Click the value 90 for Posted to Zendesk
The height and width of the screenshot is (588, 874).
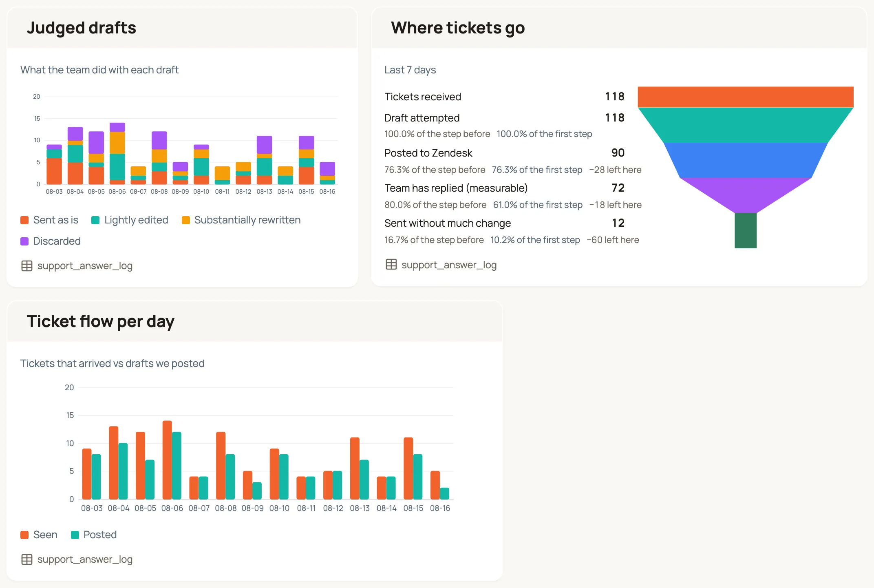(618, 153)
